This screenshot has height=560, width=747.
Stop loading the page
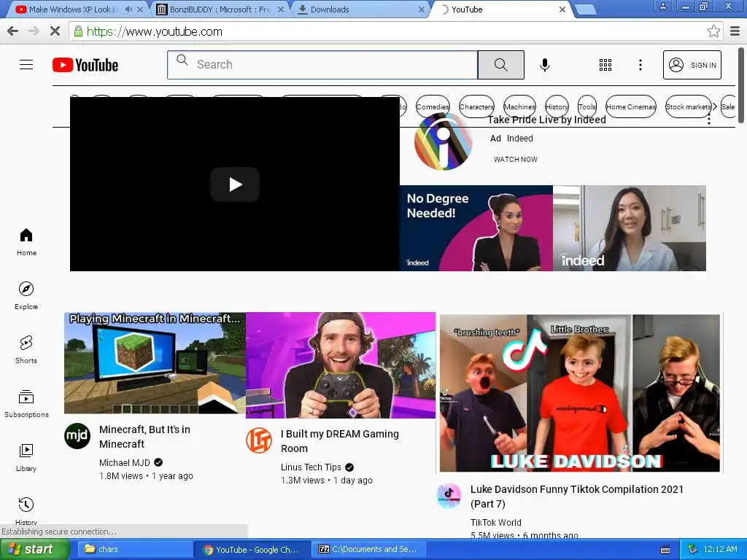(x=55, y=31)
